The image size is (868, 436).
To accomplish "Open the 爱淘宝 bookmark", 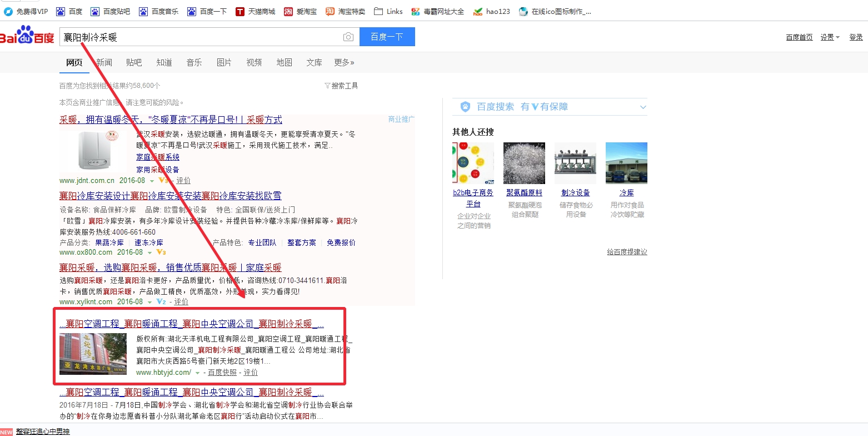I will [301, 11].
